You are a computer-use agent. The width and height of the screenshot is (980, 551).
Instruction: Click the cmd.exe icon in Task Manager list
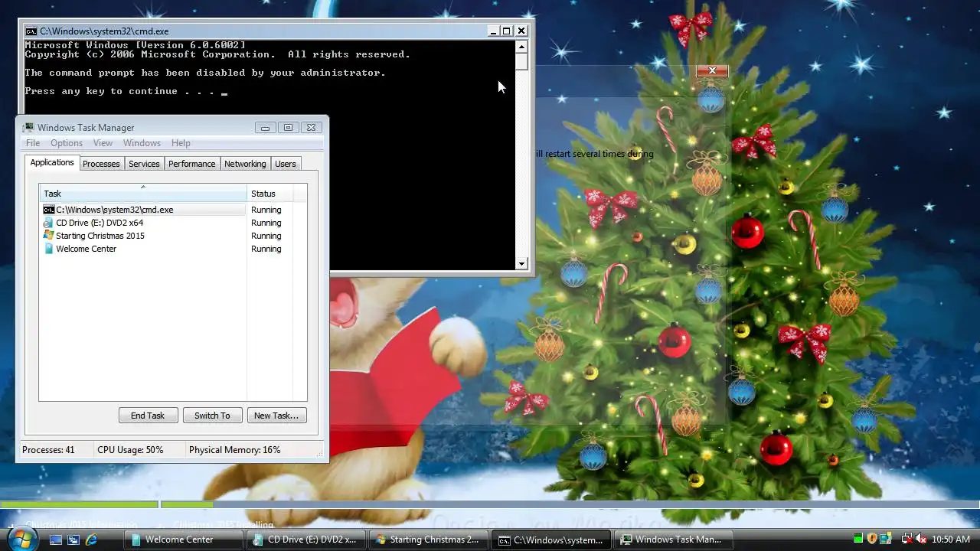click(x=49, y=210)
